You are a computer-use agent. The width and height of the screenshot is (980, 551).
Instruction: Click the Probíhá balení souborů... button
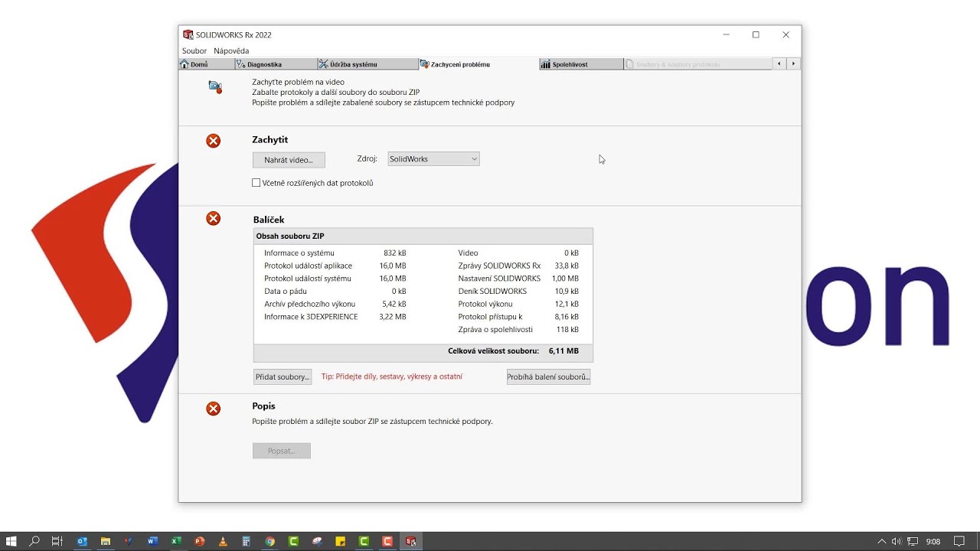(548, 377)
